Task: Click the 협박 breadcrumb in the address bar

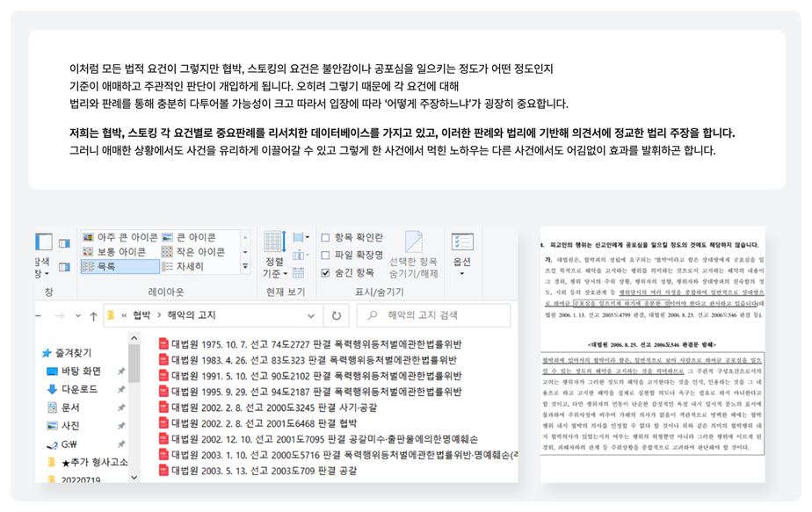Action: [x=141, y=315]
